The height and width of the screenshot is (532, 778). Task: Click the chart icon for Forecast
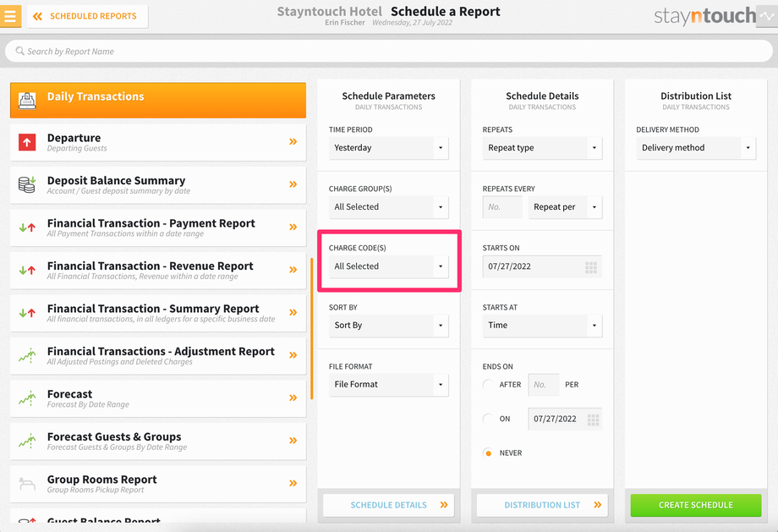[27, 398]
